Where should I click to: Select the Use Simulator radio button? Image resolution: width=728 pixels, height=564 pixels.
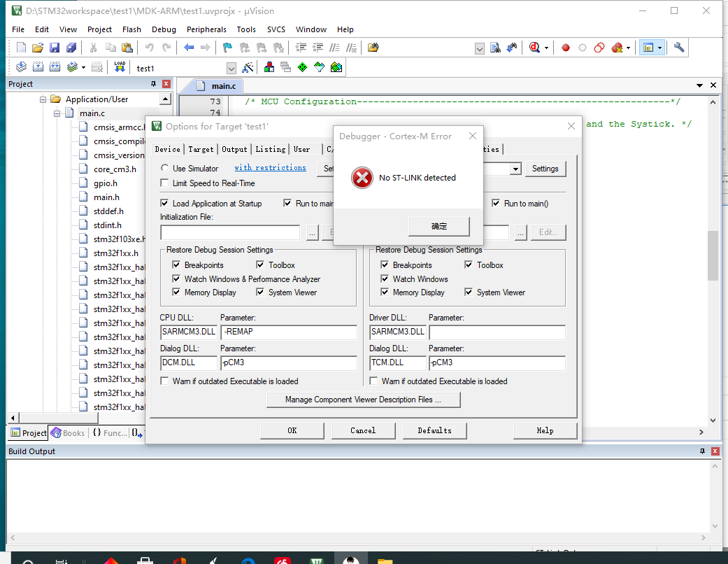pos(164,168)
